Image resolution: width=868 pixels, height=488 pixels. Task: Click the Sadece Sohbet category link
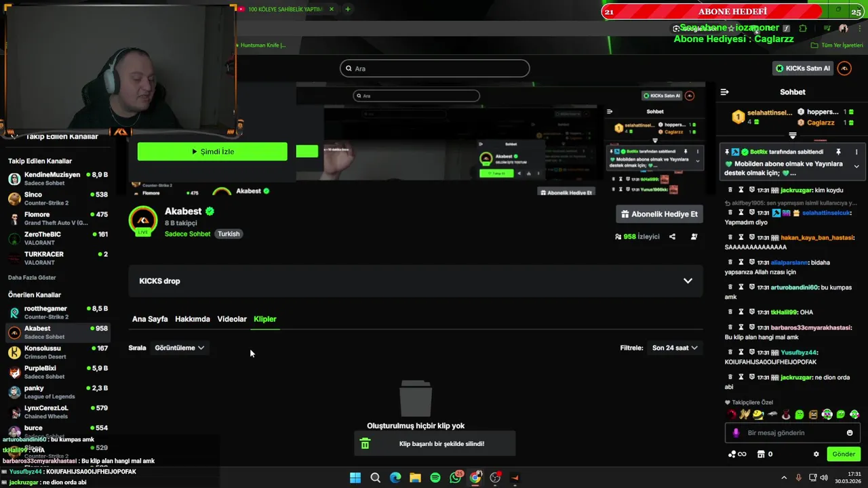(x=188, y=234)
